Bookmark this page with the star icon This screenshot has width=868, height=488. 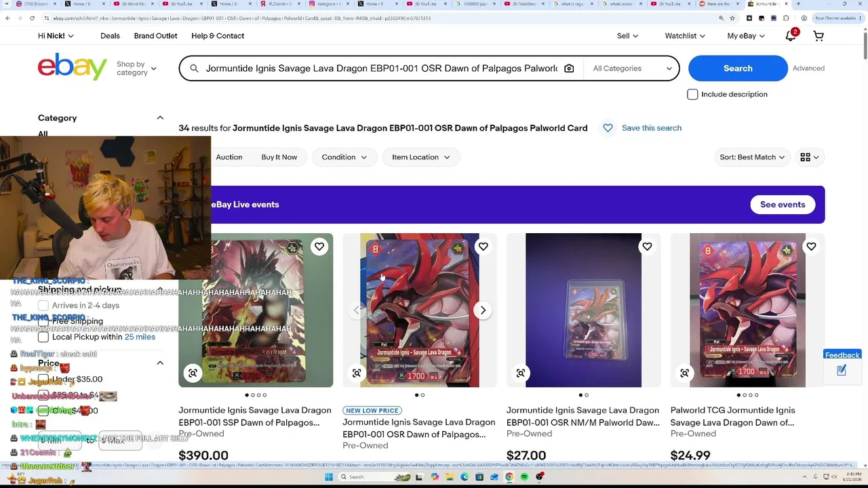click(732, 18)
